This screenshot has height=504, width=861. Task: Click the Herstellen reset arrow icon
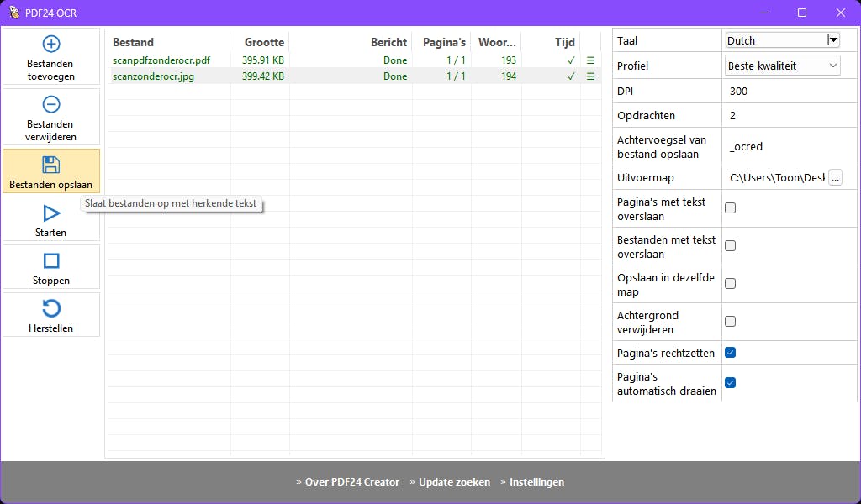51,309
